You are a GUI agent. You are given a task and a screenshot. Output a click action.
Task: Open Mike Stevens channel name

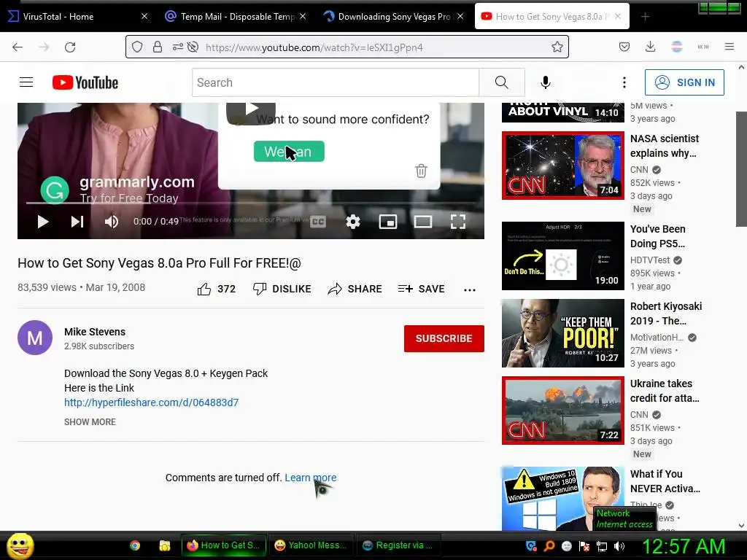pos(95,332)
